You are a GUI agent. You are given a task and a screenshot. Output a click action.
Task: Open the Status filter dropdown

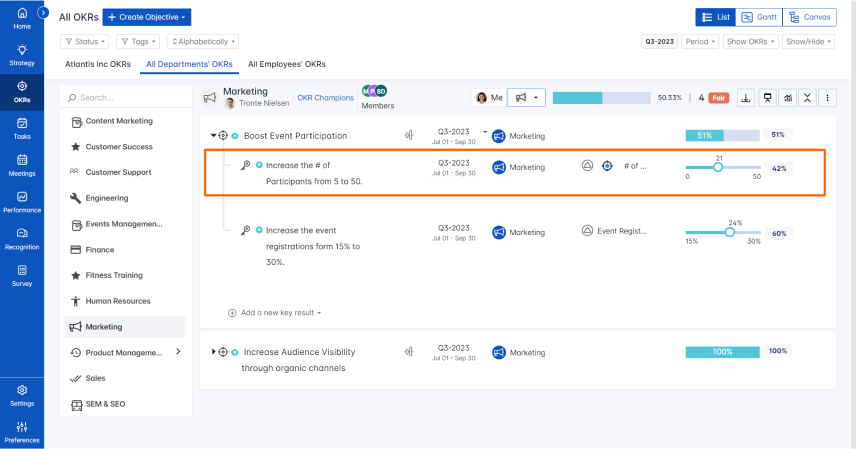85,42
